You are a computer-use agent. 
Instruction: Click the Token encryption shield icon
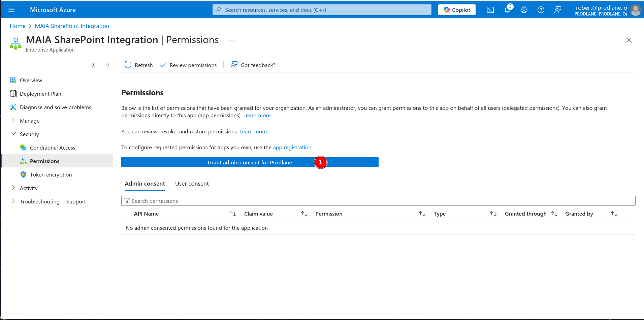coord(23,174)
